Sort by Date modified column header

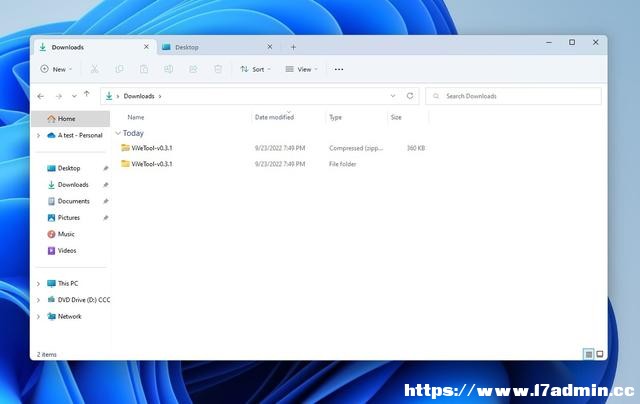[x=274, y=118]
